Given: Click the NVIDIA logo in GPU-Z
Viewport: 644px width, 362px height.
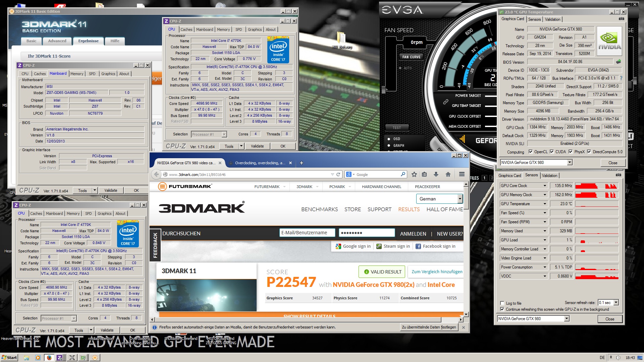Looking at the screenshot, I should (609, 41).
